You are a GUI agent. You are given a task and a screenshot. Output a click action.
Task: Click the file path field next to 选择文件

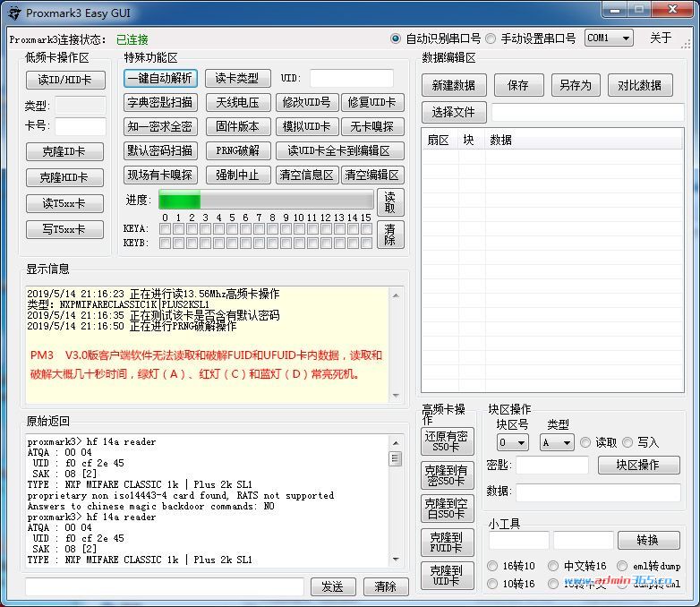(588, 112)
